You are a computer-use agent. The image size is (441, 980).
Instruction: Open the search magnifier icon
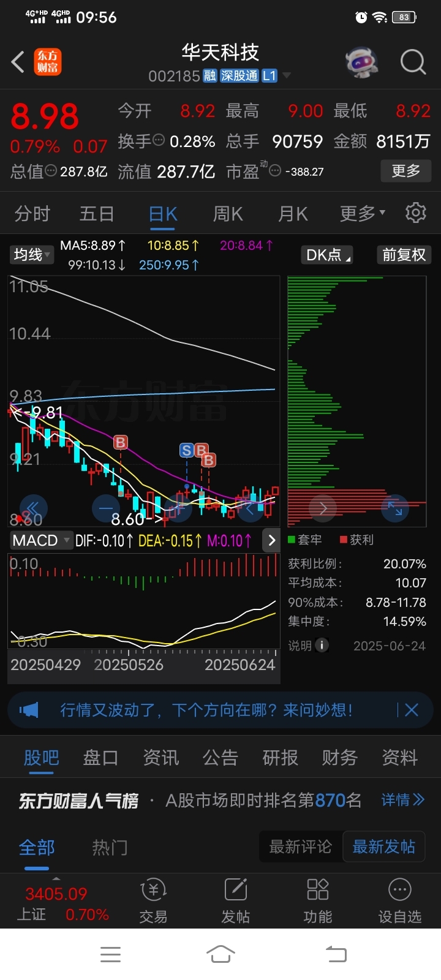pos(413,62)
